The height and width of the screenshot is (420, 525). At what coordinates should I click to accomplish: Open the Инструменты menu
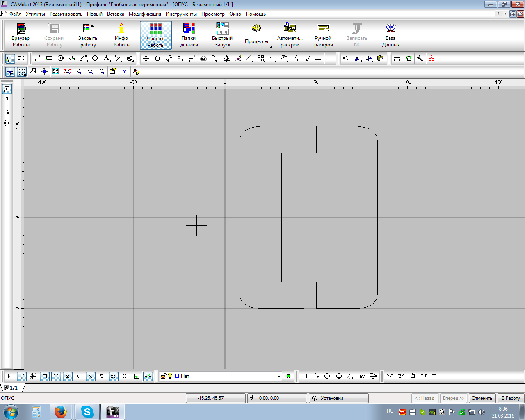point(181,14)
